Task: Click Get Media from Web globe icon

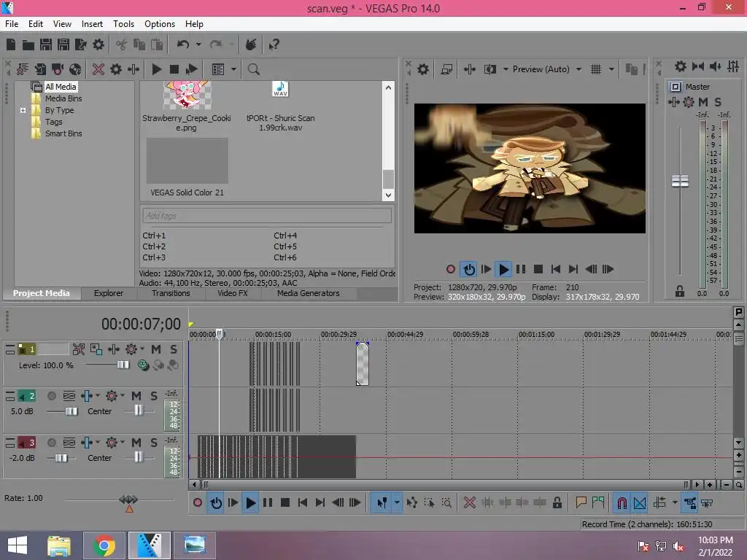Action: point(75,69)
